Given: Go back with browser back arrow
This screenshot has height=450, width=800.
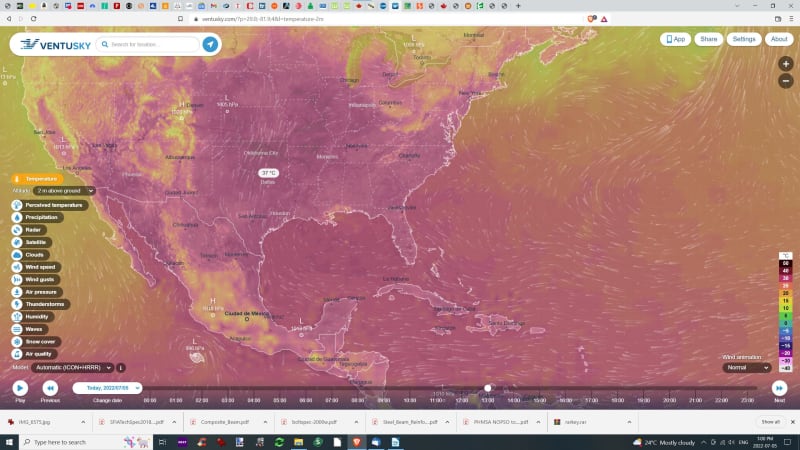Looking at the screenshot, I should 9,19.
